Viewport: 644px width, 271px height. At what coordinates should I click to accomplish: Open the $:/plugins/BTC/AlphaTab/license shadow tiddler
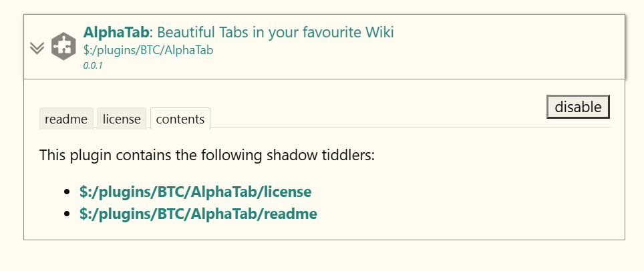coord(196,192)
